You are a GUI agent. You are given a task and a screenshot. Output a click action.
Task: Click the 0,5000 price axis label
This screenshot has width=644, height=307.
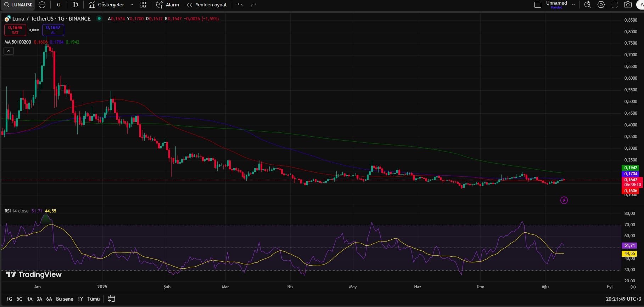point(631,102)
